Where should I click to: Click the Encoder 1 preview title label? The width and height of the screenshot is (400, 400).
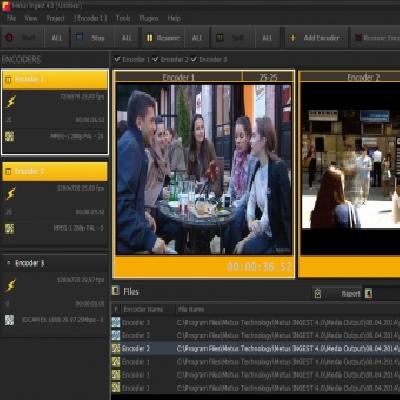178,77
